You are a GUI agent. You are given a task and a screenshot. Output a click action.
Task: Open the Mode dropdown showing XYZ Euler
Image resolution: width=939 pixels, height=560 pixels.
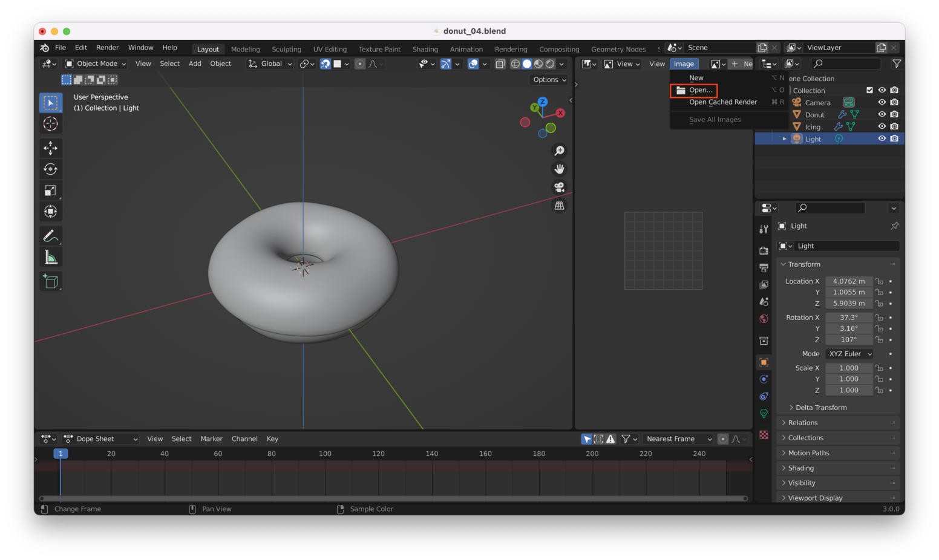[849, 354]
